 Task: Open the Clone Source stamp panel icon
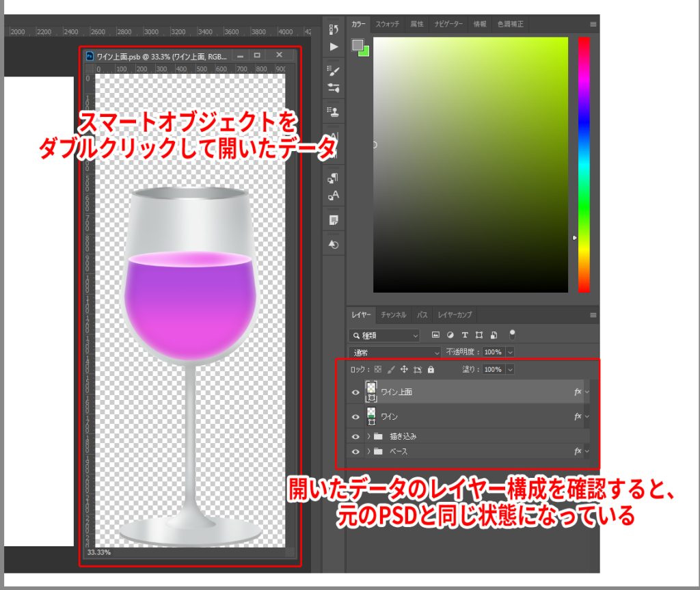click(334, 110)
